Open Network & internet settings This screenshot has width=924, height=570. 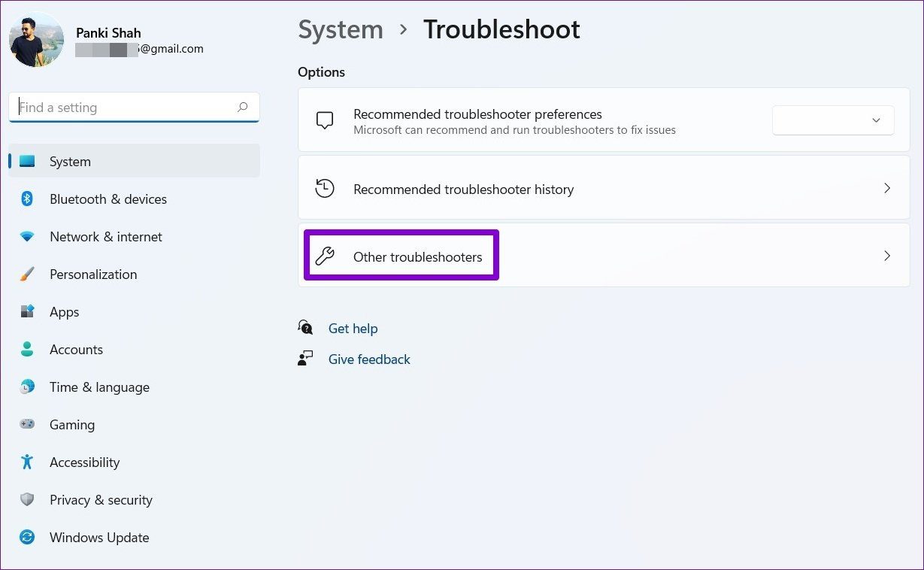[x=134, y=237]
